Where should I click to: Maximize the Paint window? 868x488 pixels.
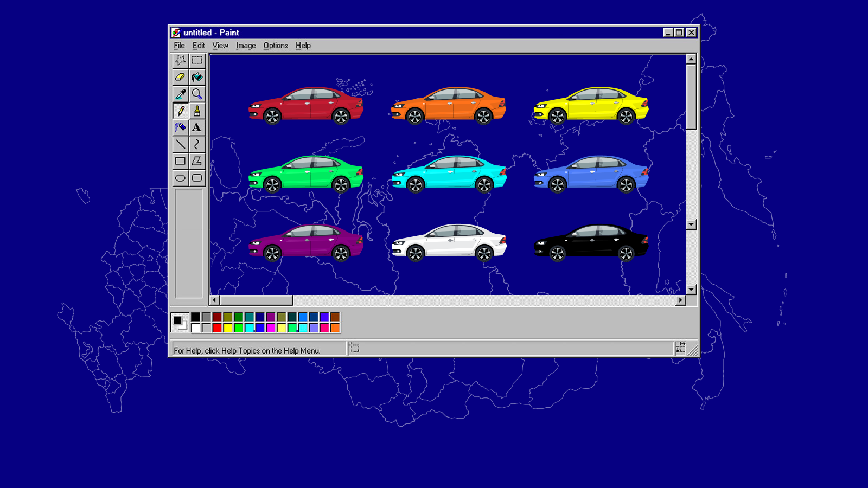(679, 33)
